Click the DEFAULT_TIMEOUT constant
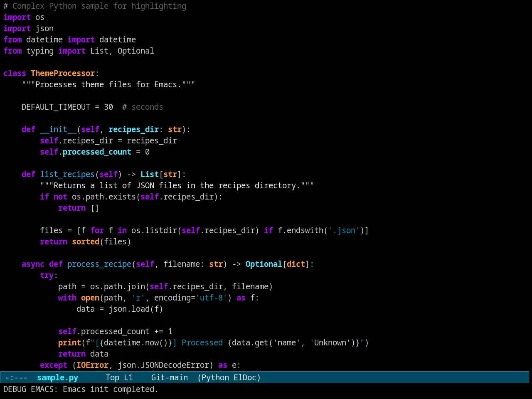 click(x=56, y=107)
